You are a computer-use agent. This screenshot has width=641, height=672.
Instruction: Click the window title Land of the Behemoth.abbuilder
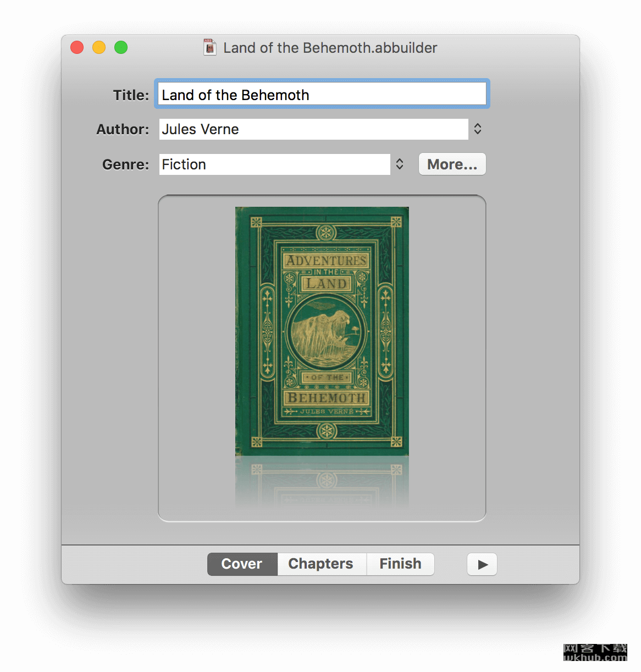tap(330, 48)
